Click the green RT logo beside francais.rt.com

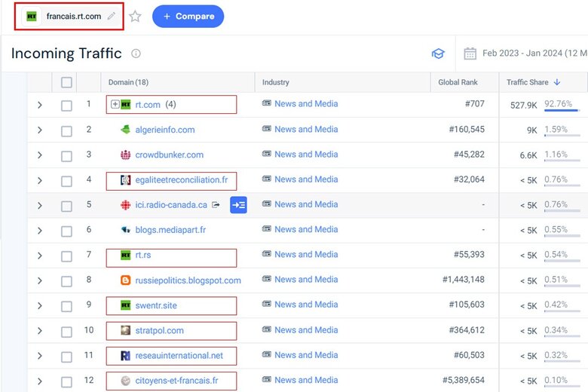[x=32, y=16]
